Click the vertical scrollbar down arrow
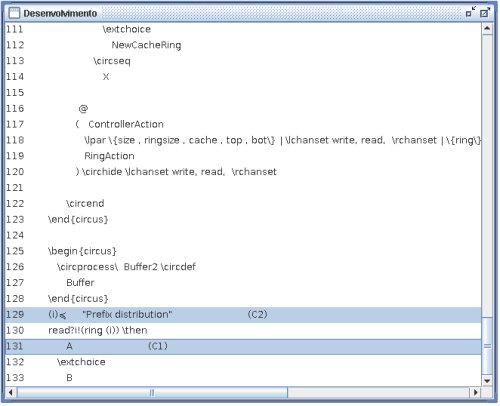 (487, 380)
